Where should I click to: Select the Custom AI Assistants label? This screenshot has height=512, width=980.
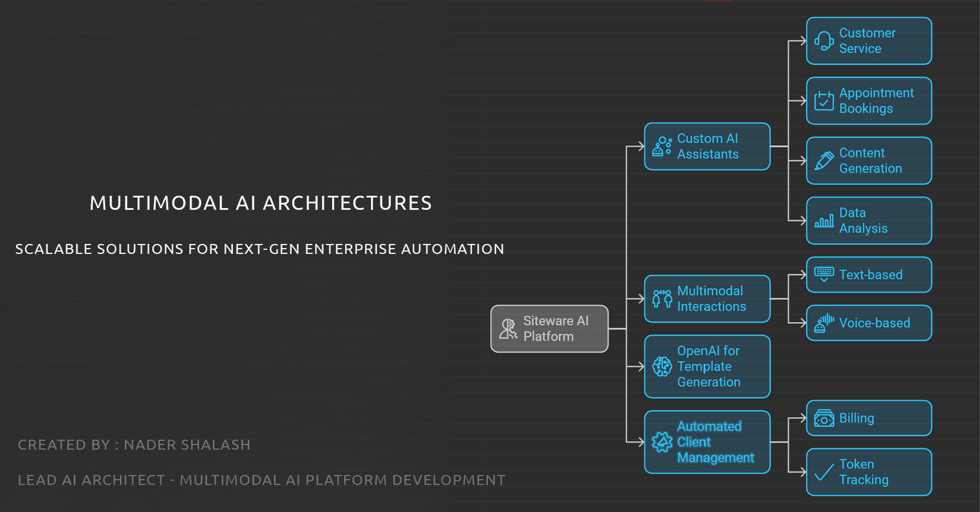pos(708,146)
